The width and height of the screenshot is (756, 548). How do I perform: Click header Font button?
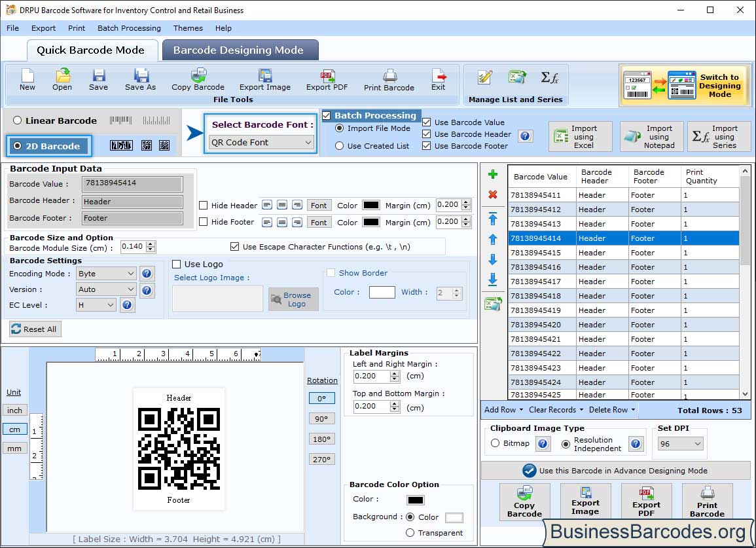point(319,205)
